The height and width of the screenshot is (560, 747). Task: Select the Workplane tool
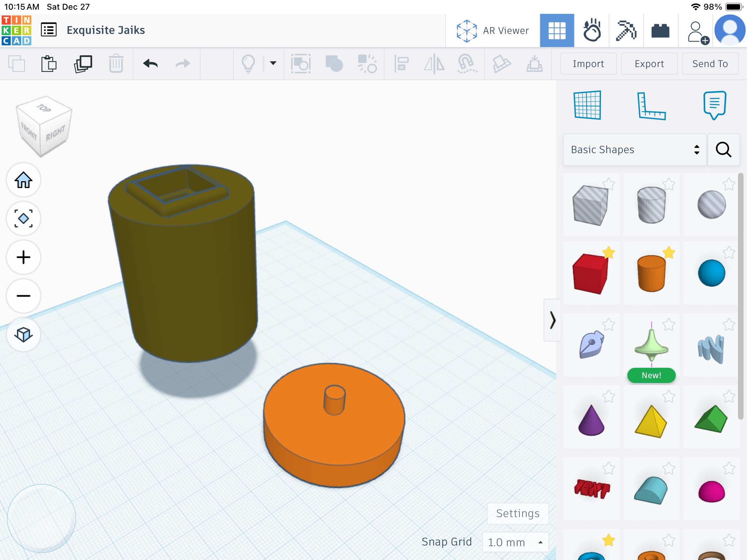(588, 105)
